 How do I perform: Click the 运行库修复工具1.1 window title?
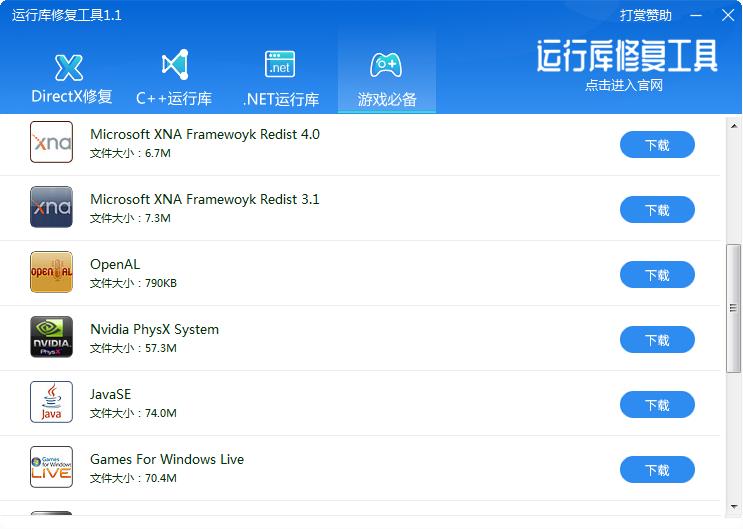67,15
